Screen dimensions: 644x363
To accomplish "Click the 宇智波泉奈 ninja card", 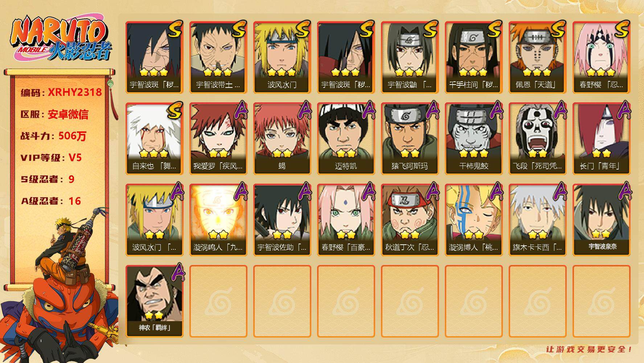I will tap(601, 220).
